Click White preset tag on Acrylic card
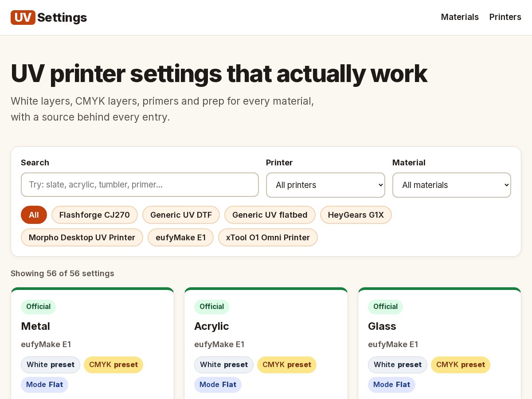Screen dimensions: 532x399 [x=224, y=365]
